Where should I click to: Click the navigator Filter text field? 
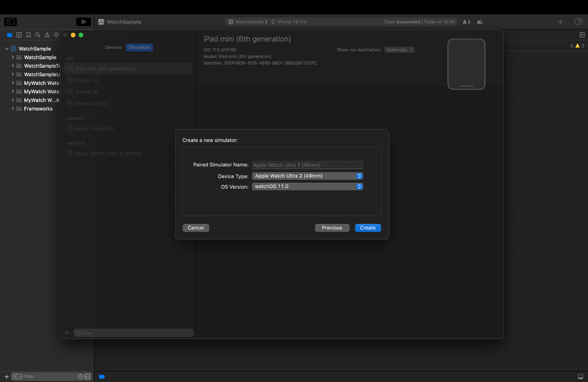point(50,377)
